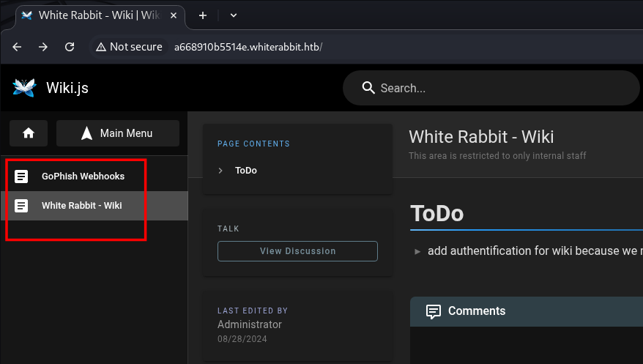Click inside the Search input field

[x=498, y=88]
